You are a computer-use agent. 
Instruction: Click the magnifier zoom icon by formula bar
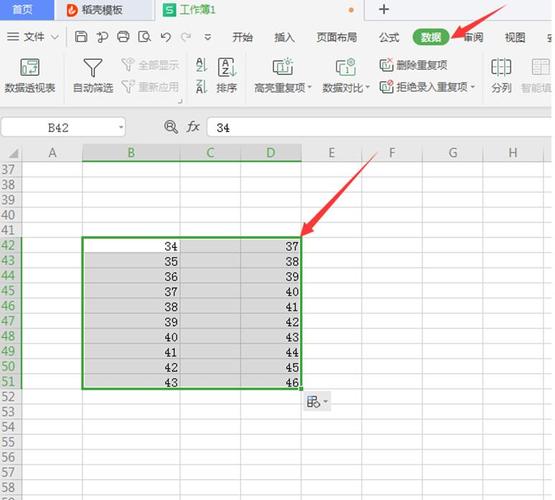(171, 127)
